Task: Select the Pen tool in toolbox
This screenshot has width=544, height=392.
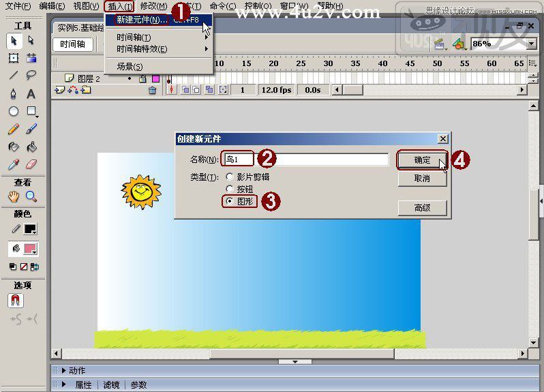Action: point(13,94)
